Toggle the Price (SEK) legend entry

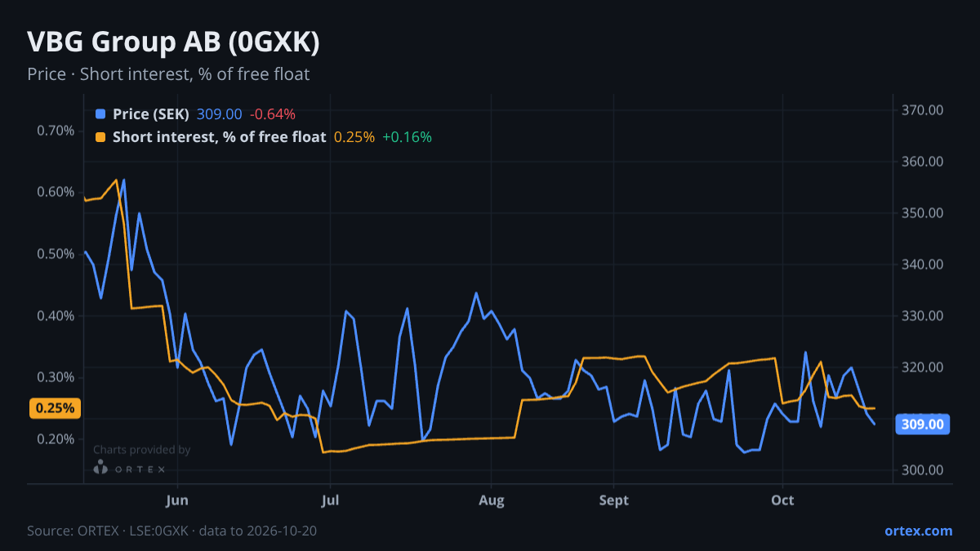pos(151,114)
